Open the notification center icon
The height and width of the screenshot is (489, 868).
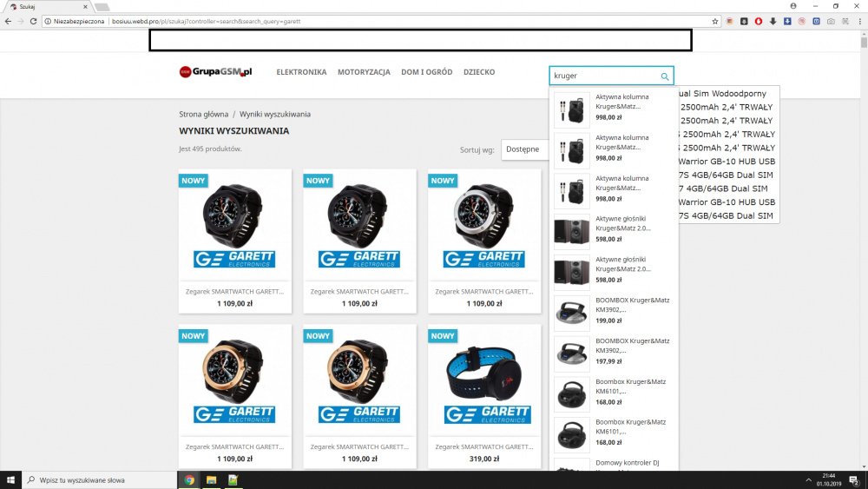(x=854, y=480)
